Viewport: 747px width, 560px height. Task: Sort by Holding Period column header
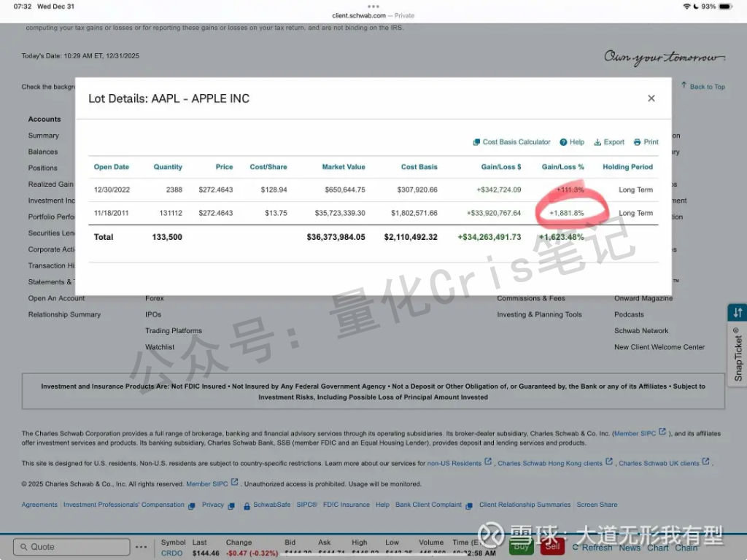628,167
